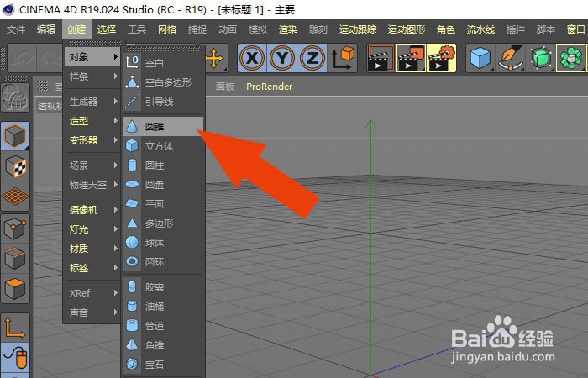
Task: Choose 空白多边形 empty polygon entry
Action: [x=163, y=82]
